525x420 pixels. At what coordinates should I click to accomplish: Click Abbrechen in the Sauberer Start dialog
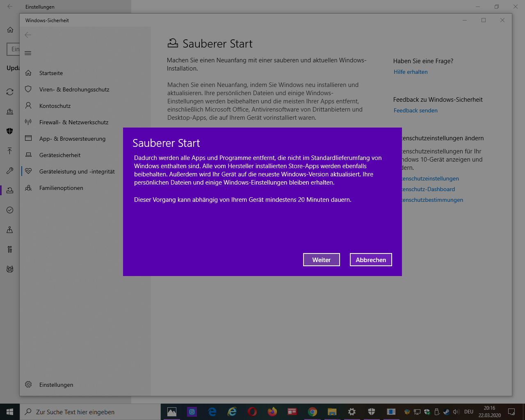(x=371, y=260)
